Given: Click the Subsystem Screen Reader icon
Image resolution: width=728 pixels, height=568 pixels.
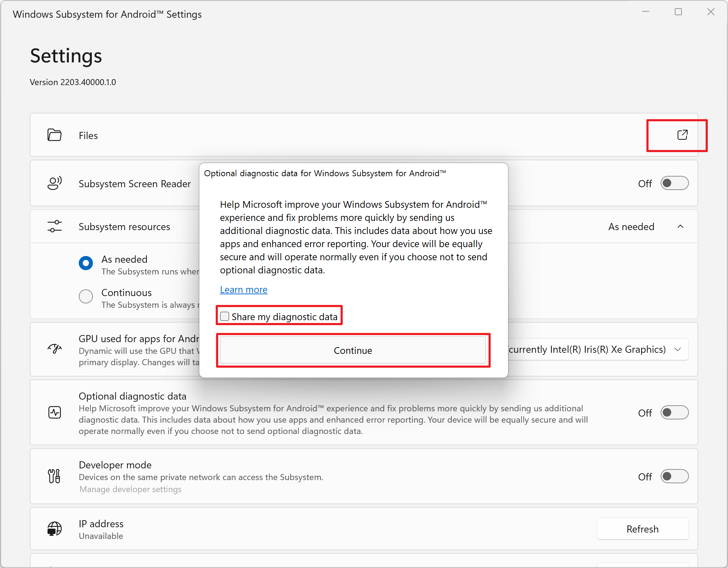Looking at the screenshot, I should (x=55, y=183).
